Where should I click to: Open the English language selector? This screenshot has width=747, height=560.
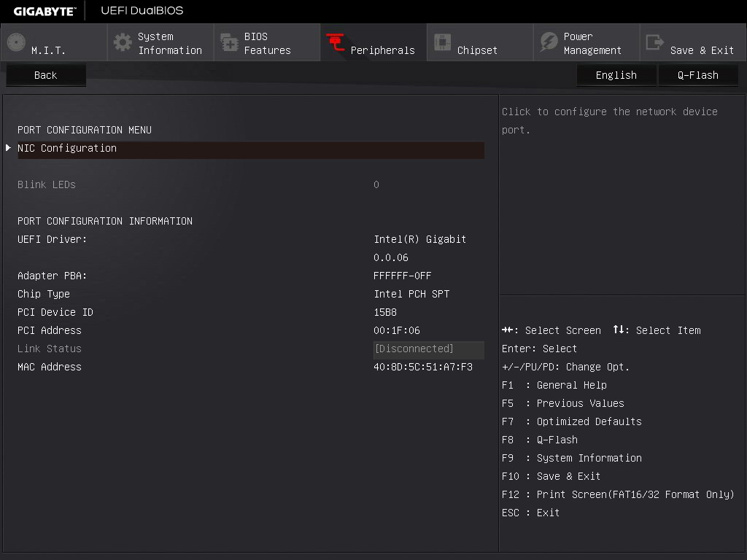(x=616, y=75)
